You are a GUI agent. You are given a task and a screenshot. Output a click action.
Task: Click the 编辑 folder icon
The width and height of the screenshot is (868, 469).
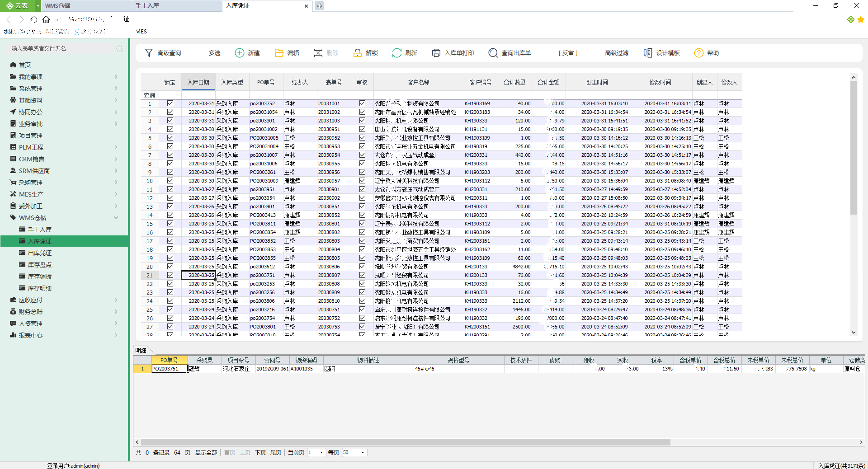pos(279,53)
